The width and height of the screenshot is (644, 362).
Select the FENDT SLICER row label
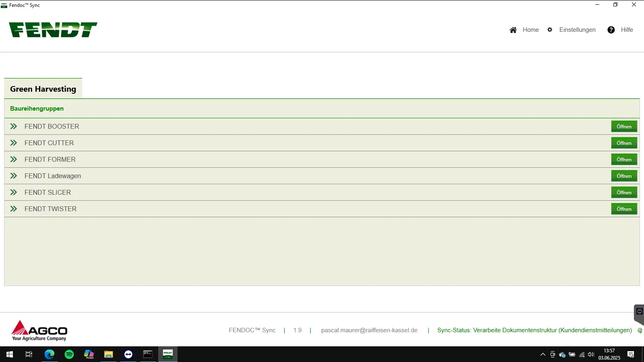pos(47,192)
